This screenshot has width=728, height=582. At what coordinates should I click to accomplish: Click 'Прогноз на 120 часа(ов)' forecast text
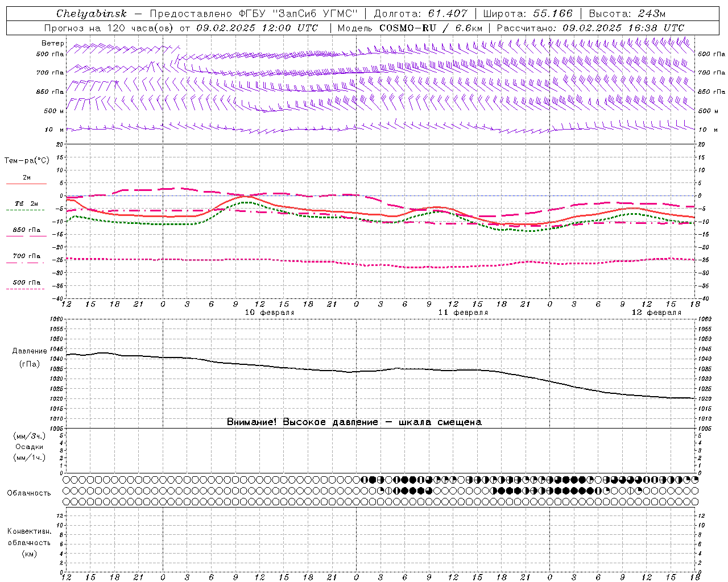tap(109, 28)
